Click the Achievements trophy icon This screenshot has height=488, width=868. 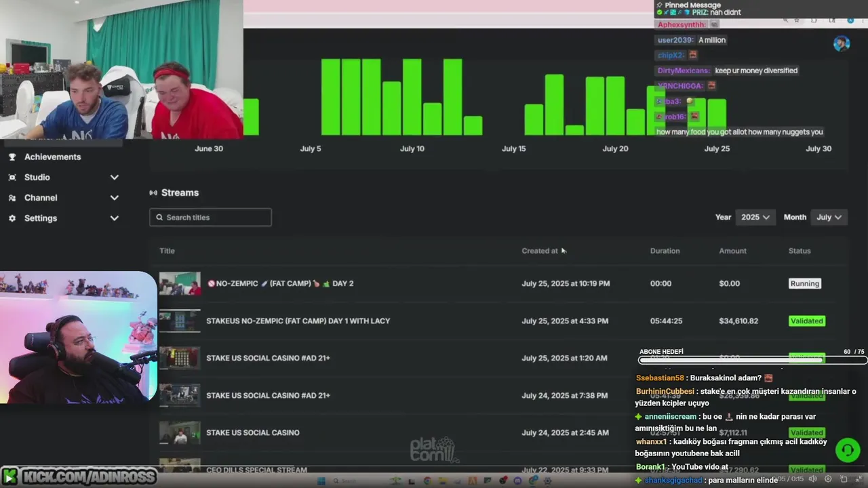[12, 157]
